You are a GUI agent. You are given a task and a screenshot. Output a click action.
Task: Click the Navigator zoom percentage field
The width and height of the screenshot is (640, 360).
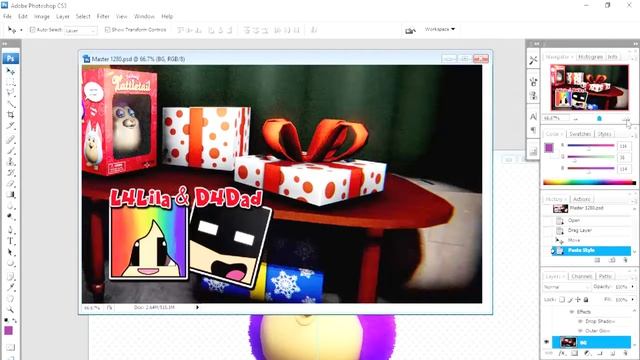556,118
